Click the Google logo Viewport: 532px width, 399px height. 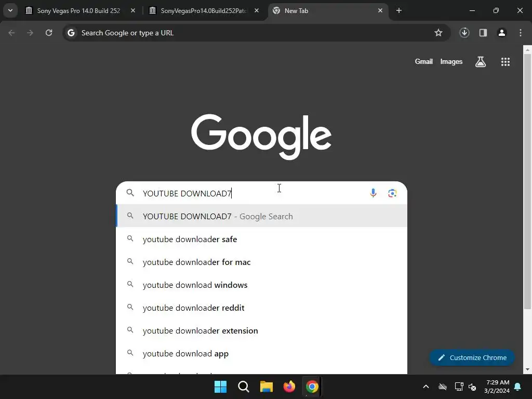pos(261,136)
